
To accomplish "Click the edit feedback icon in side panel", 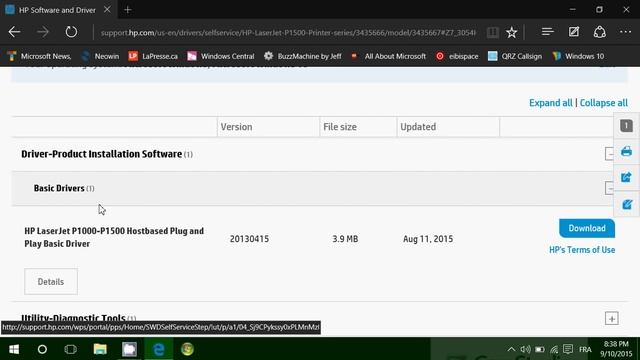I will pos(626,204).
